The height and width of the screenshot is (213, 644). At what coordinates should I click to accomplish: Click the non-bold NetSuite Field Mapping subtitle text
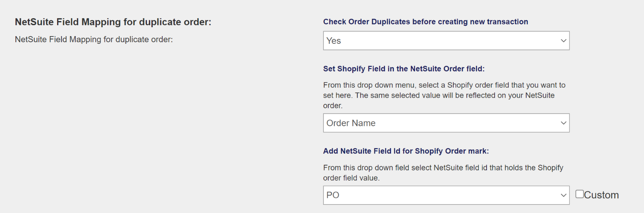coord(94,39)
